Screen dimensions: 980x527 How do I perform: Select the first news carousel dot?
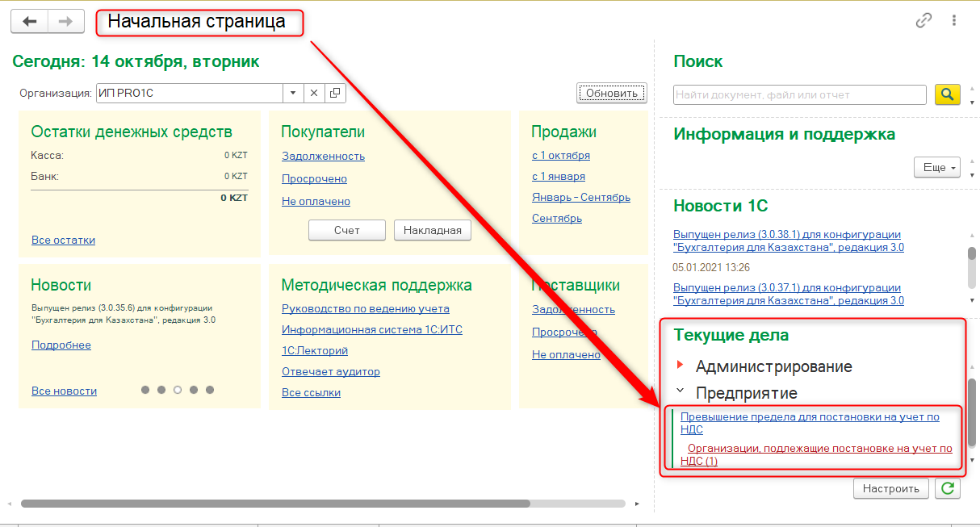(x=145, y=390)
